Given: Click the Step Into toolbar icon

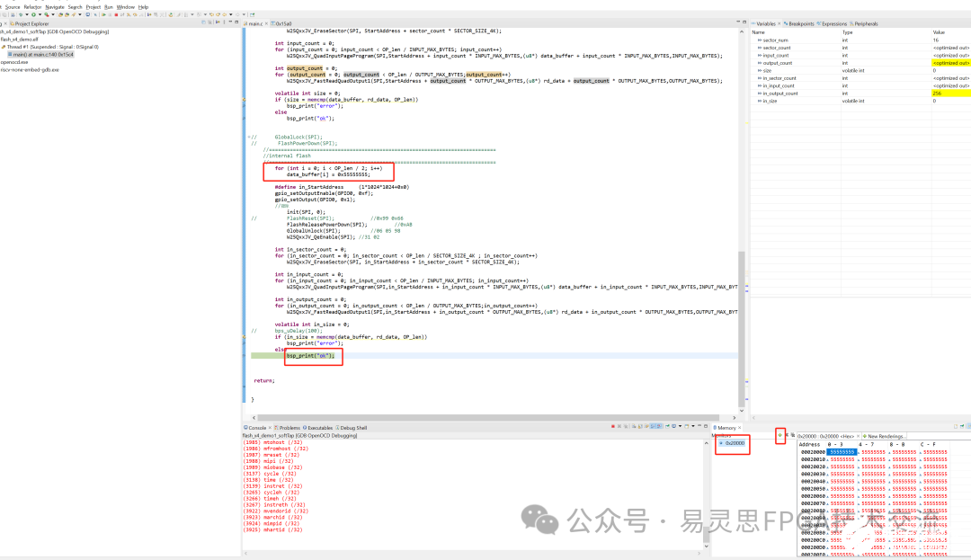Looking at the screenshot, I should tap(129, 15).
